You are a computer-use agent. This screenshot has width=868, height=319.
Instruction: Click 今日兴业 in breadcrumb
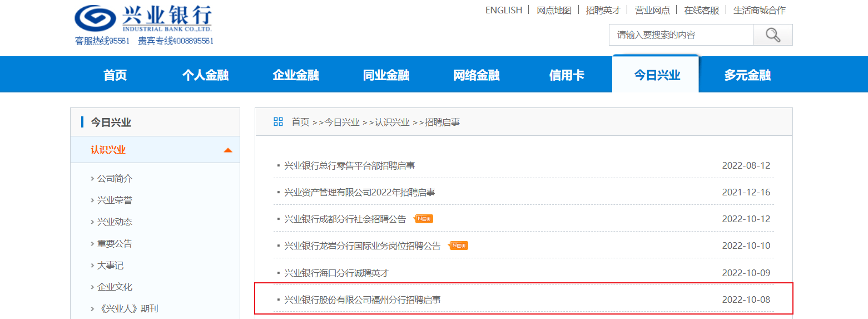tap(342, 122)
